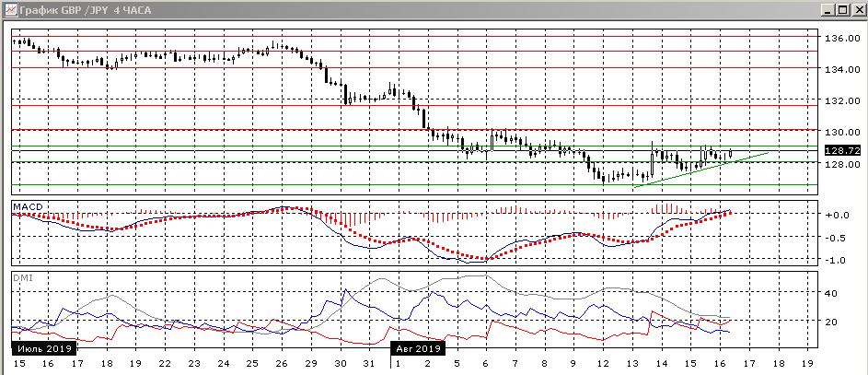Click the 40 level on DMI scale
This screenshot has width=868, height=375.
pos(831,293)
